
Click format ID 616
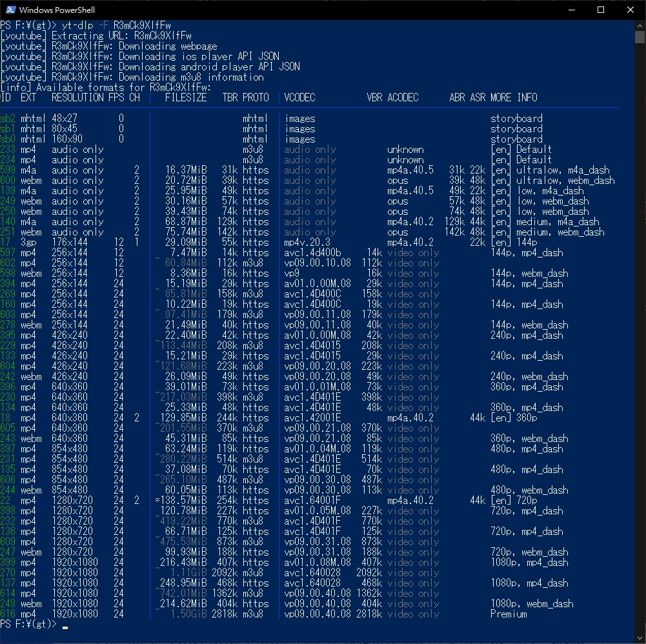click(8, 614)
